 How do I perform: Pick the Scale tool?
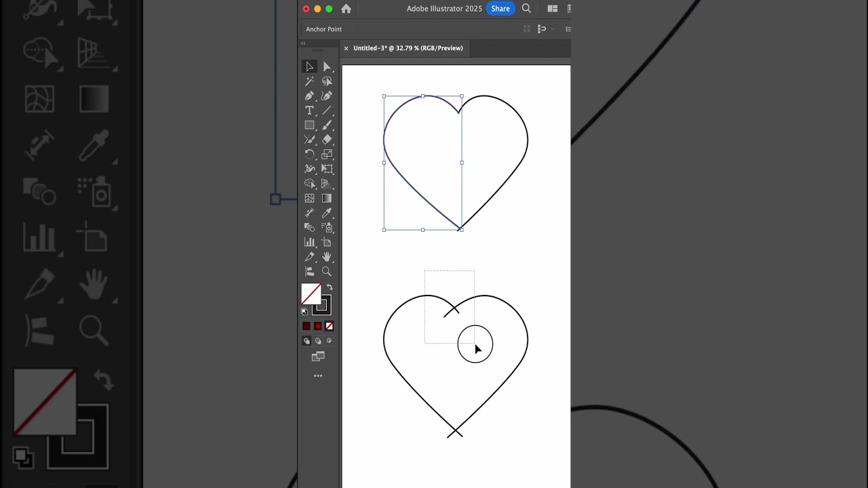click(327, 154)
